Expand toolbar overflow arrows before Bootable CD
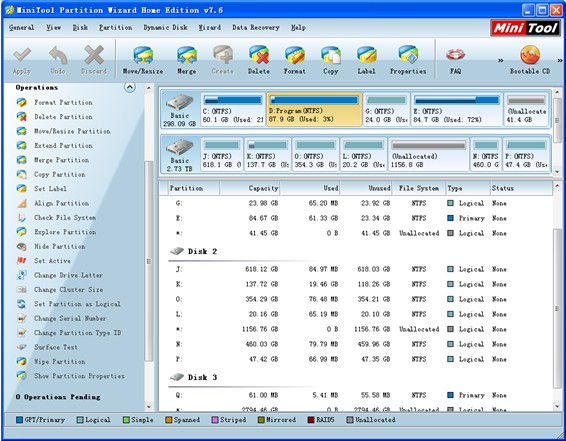Screen dimensions: 566x441 pyautogui.click(x=501, y=60)
